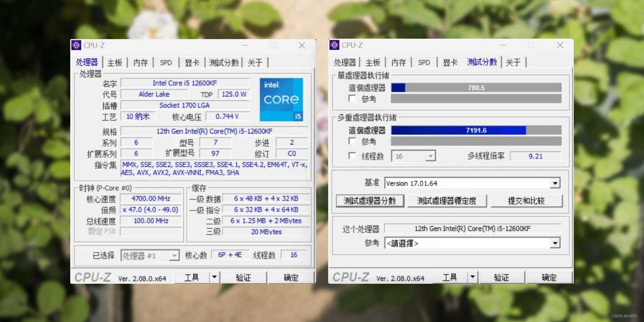644x322 pixels.
Task: Click the 扩展型号 value 97
Action: tap(215, 153)
